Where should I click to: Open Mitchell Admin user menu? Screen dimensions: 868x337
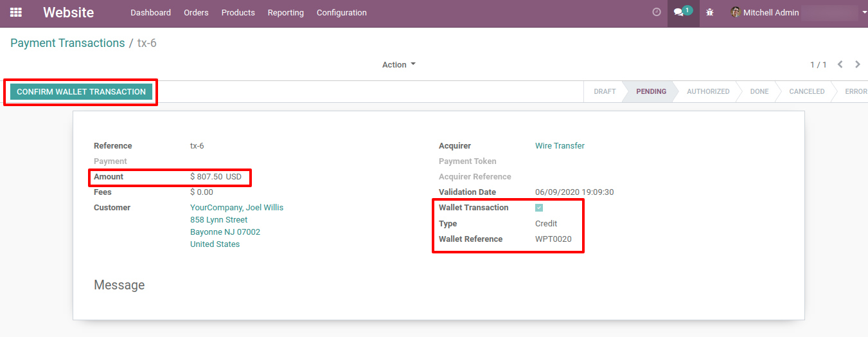coord(771,12)
